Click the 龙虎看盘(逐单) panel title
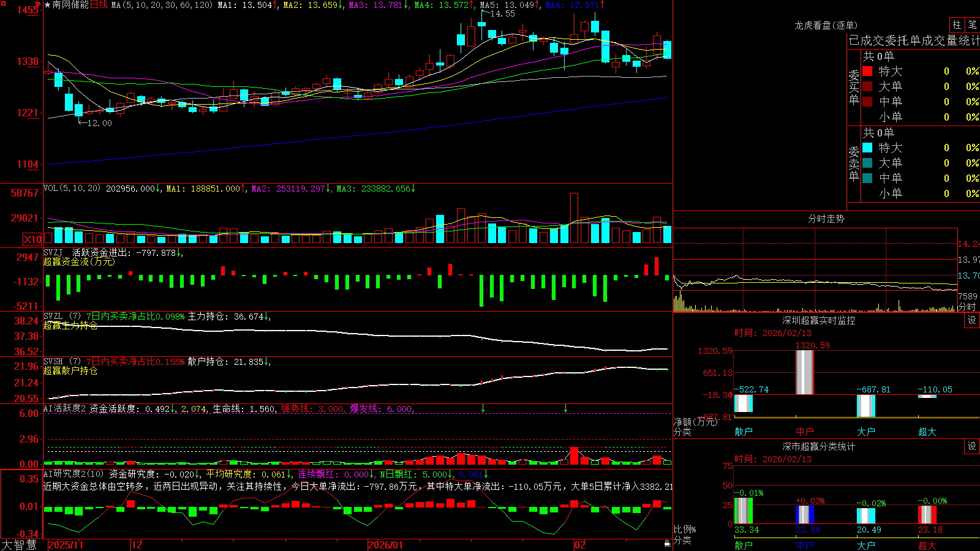 (826, 25)
